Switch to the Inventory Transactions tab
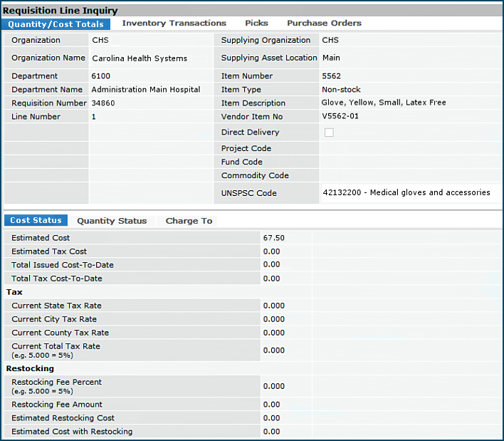 174,24
